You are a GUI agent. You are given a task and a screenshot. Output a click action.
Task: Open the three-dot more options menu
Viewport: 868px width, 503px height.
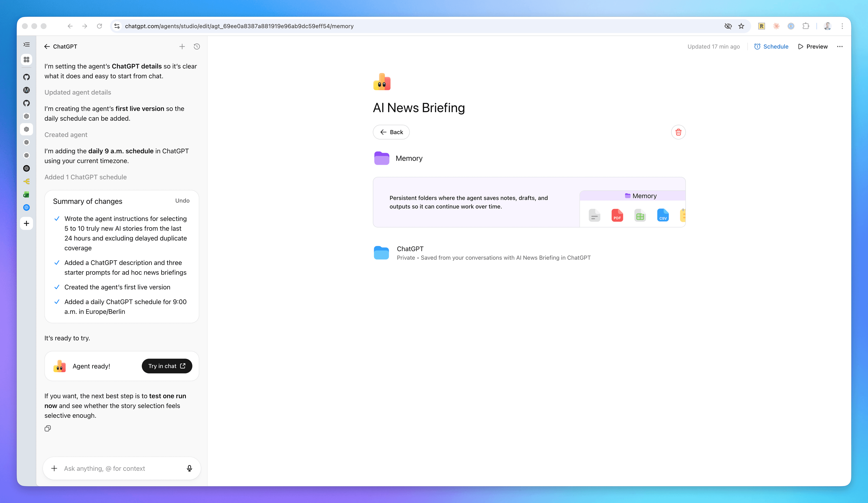tap(840, 47)
